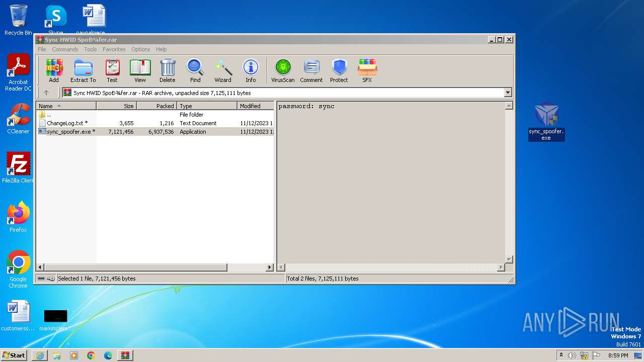Select ChangeLog.txt in file list
The width and height of the screenshot is (644, 362).
tap(155, 123)
